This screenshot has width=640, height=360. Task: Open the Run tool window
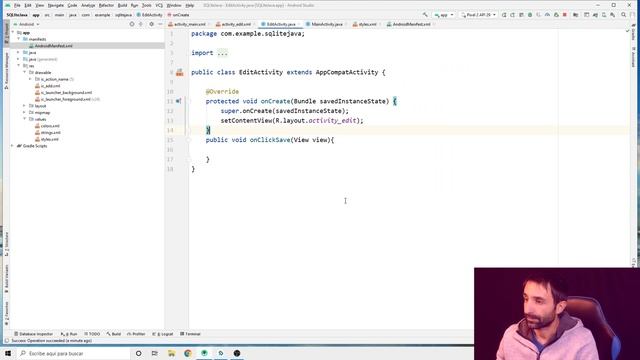coord(69,334)
